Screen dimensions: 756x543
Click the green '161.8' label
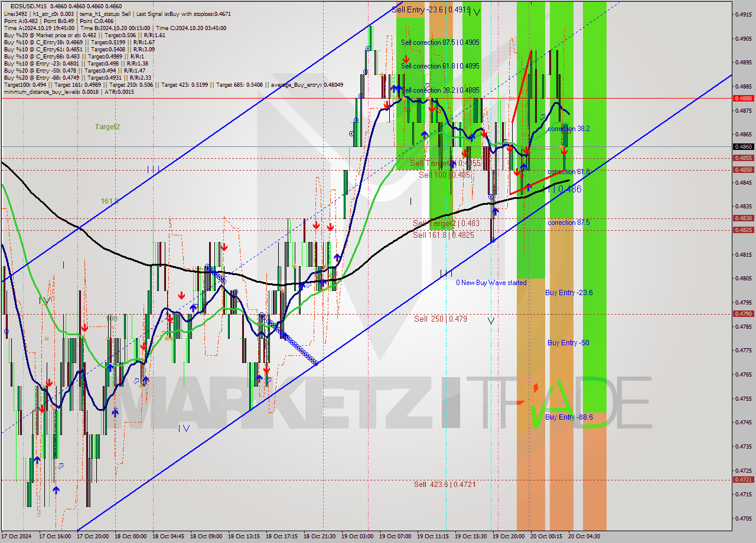click(109, 201)
